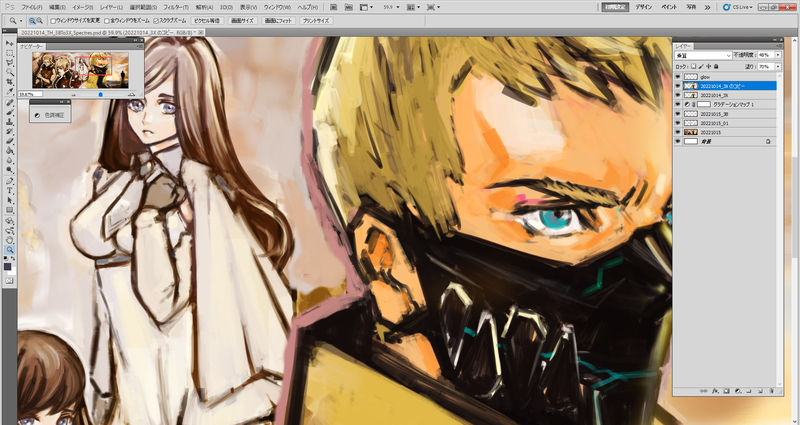Select the Hand tool
The width and height of the screenshot is (800, 425).
coord(10,240)
